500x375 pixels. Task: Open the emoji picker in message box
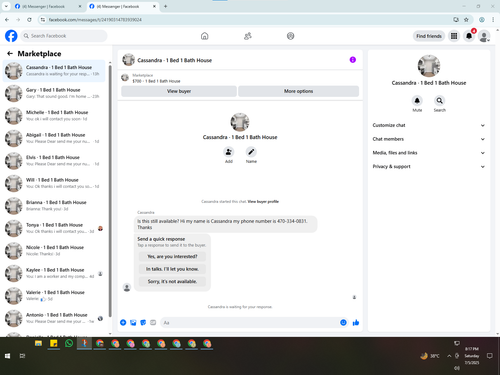(343, 322)
